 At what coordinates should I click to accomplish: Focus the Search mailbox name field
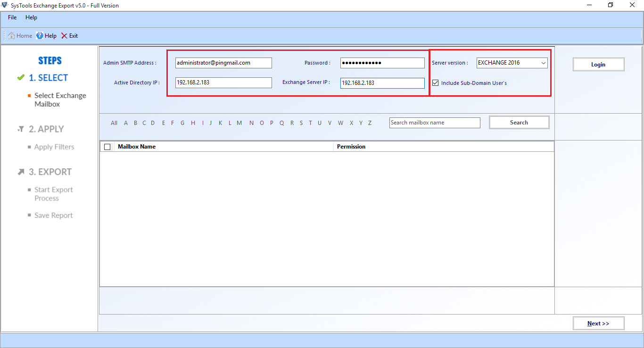(435, 123)
